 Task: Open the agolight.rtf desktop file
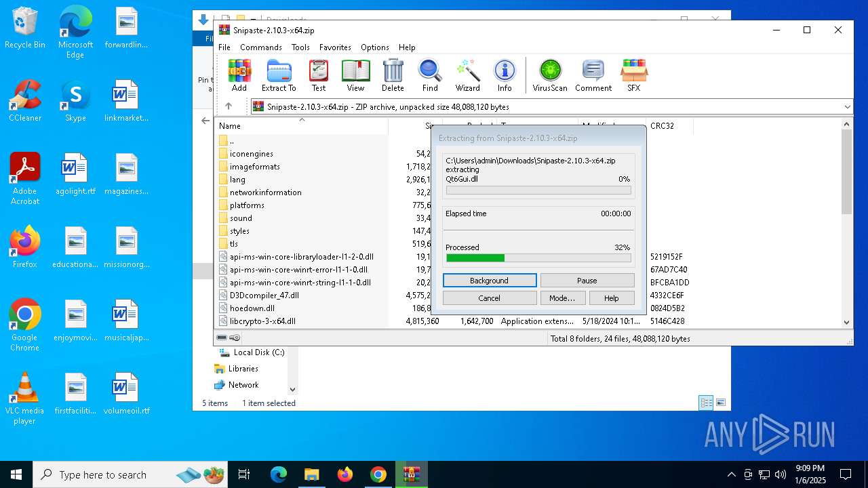coord(75,174)
